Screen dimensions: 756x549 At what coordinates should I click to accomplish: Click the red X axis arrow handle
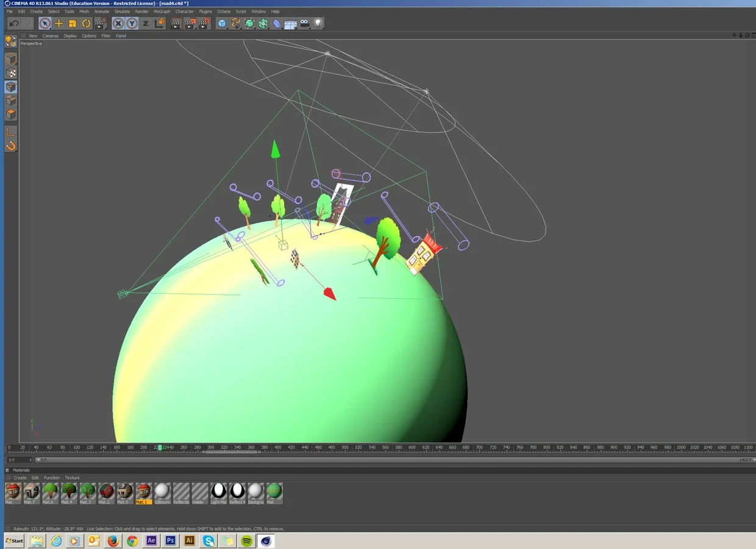point(330,294)
